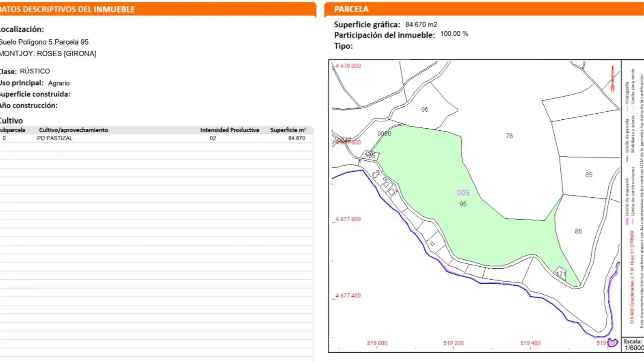Screen dimensions: 644x362
Task: Select neighboring parcel 86 on the map
Action: [578, 231]
